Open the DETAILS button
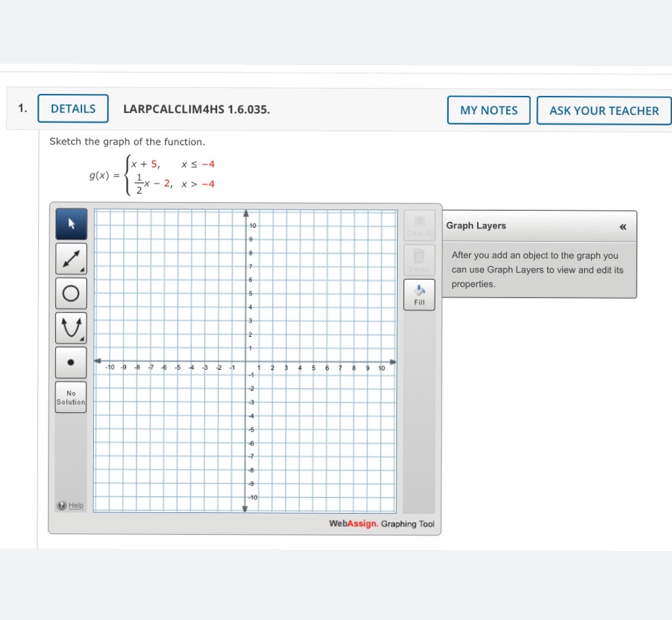Image resolution: width=672 pixels, height=620 pixels. click(x=73, y=108)
